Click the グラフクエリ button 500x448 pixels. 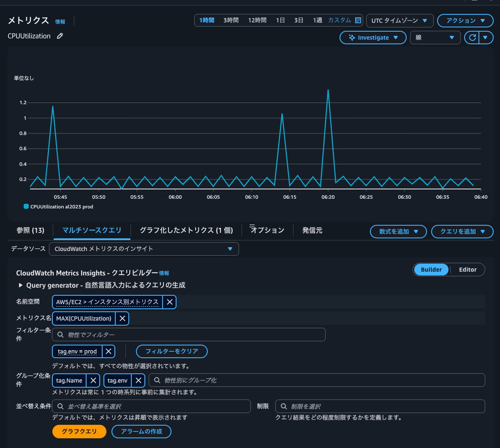(x=79, y=432)
